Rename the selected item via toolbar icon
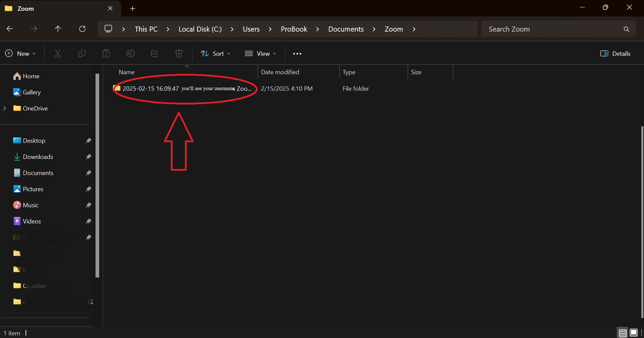644x338 pixels. point(130,53)
